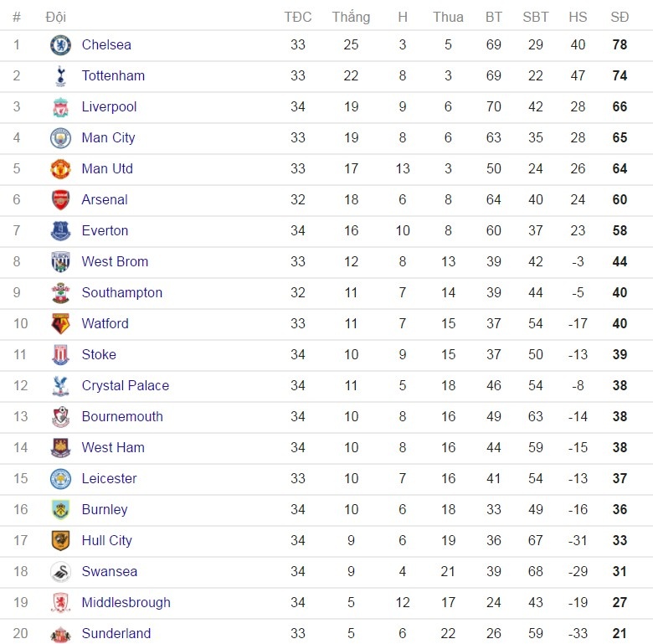Click the Đội team column header
The image size is (653, 644).
point(56,17)
